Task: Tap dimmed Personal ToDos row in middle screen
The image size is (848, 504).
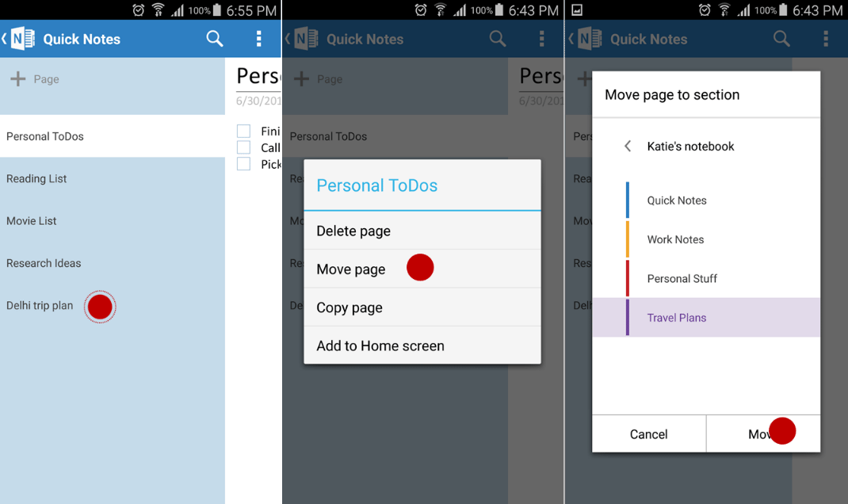Action: tap(395, 136)
